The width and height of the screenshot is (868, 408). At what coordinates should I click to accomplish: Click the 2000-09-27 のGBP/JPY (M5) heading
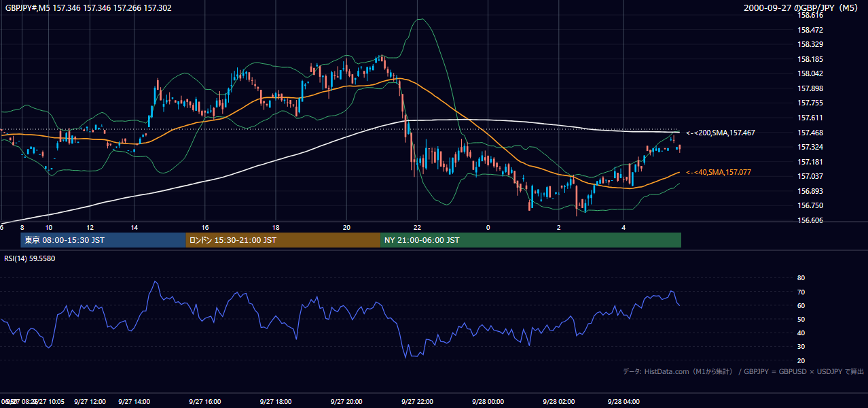tap(802, 7)
